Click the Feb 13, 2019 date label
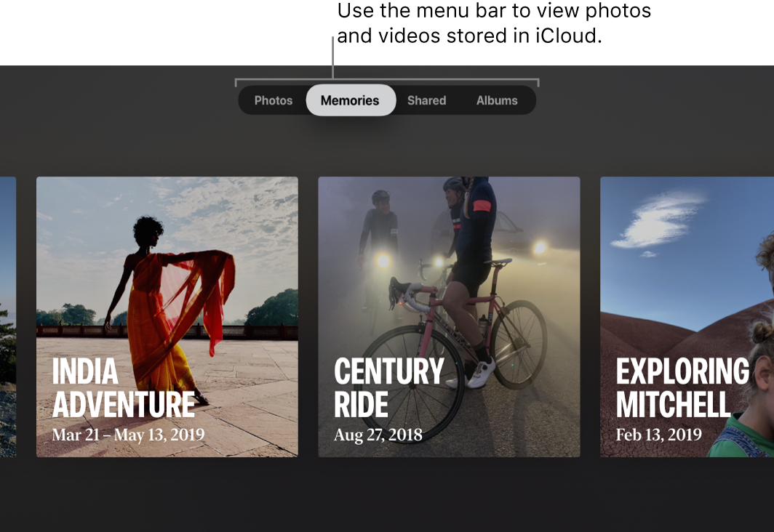 (x=658, y=435)
